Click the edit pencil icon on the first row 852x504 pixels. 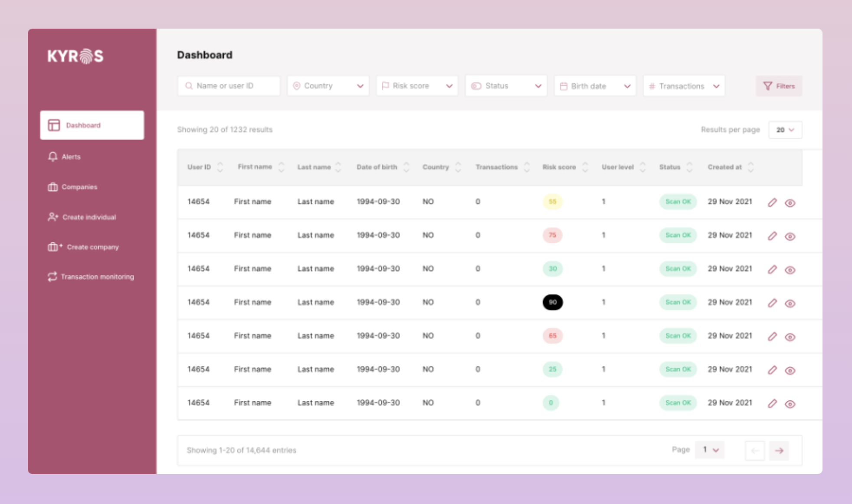tap(773, 202)
